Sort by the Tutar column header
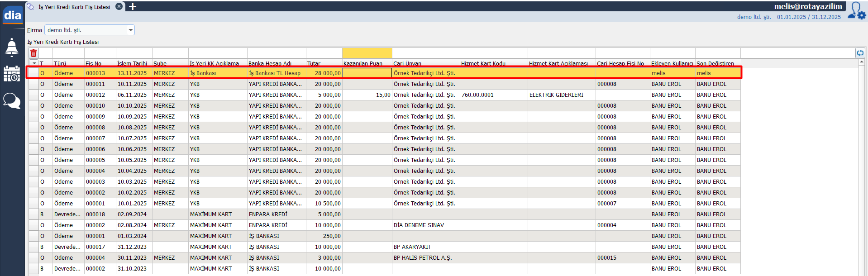 (324, 63)
